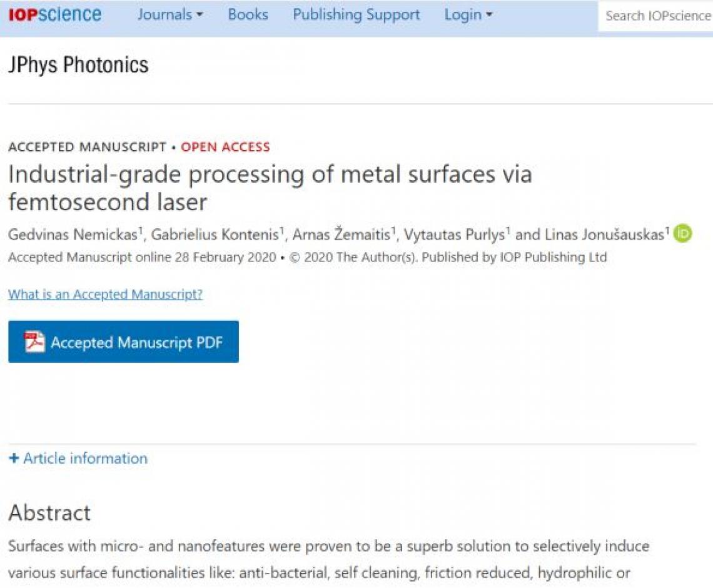713x588 pixels.
Task: Follow the 'What is an Accepted Manuscript?' link
Action: [x=106, y=294]
